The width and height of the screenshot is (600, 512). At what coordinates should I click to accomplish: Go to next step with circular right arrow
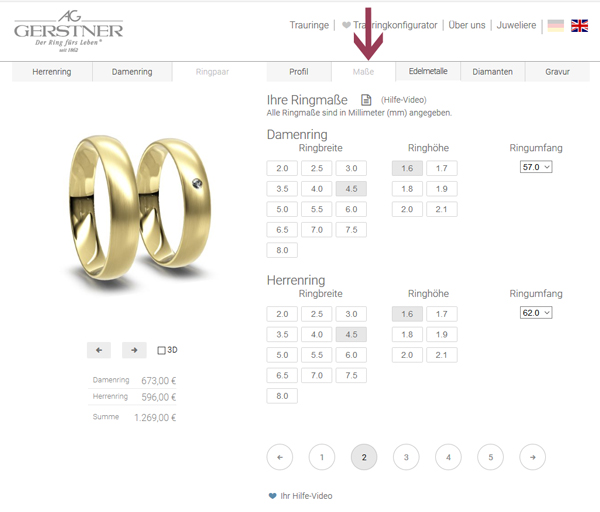(x=532, y=457)
